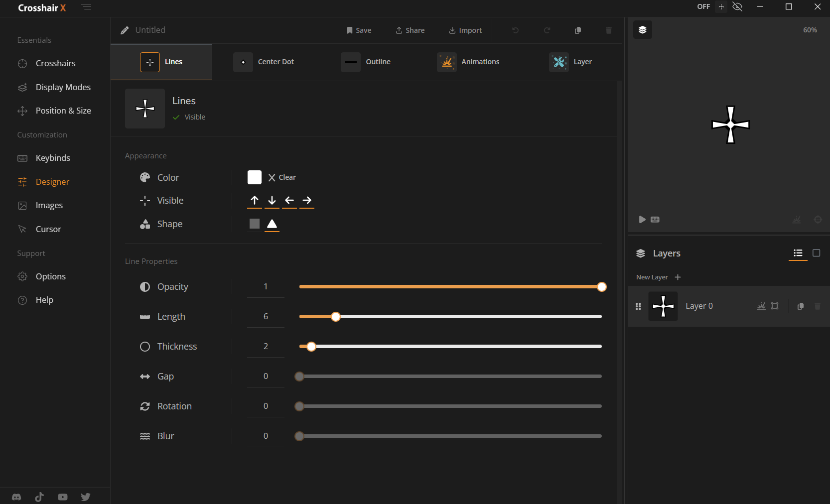The width and height of the screenshot is (830, 504).
Task: Open the Animations tab
Action: click(x=468, y=62)
